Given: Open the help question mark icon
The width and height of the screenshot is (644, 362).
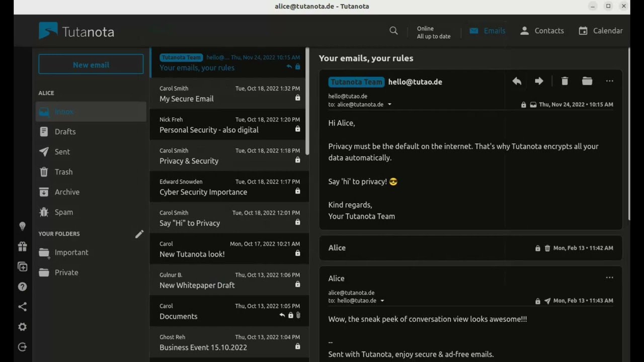Looking at the screenshot, I should (x=22, y=287).
